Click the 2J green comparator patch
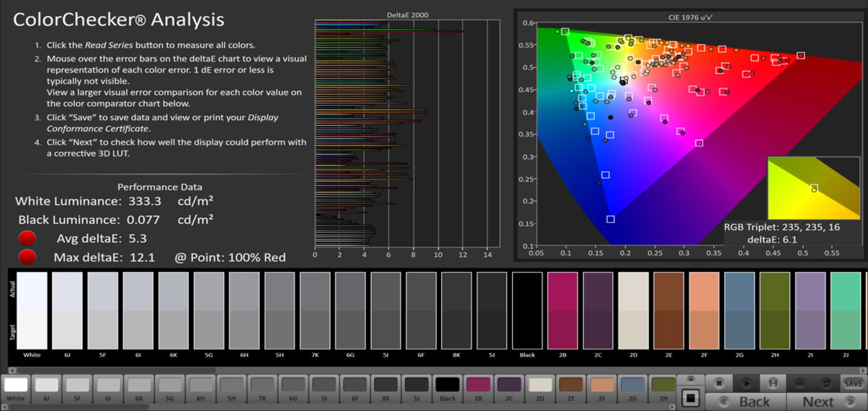868x411 pixels. (x=845, y=311)
